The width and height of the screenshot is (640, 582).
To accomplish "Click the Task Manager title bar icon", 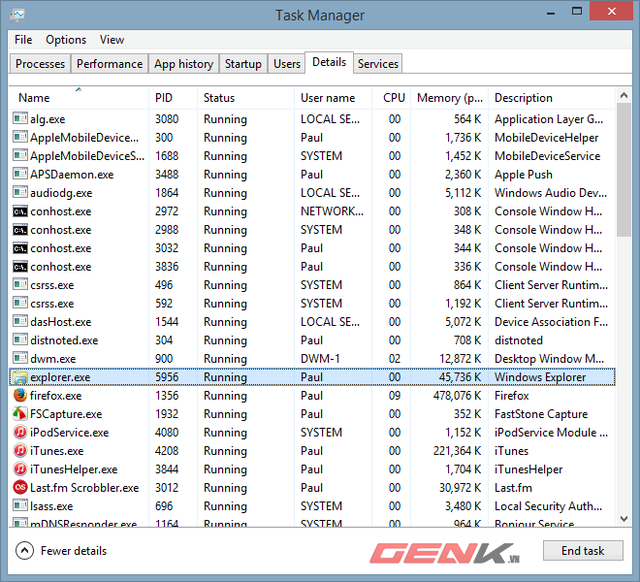I will [x=18, y=15].
